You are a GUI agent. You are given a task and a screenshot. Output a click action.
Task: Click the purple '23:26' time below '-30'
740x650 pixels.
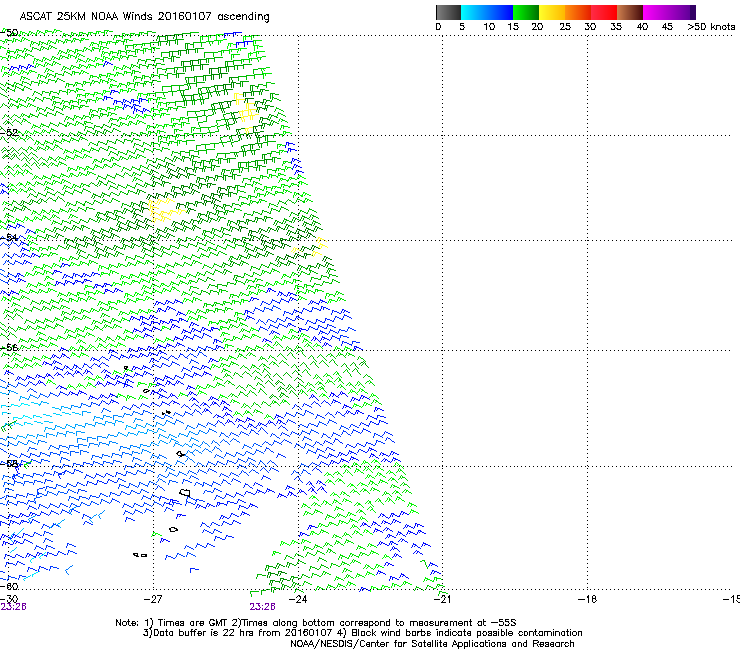pyautogui.click(x=13, y=607)
